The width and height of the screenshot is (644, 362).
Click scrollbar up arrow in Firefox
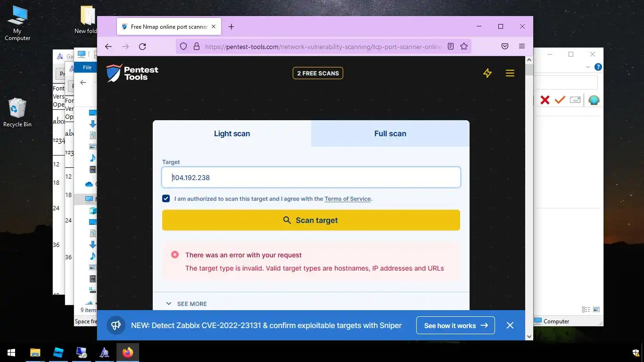tap(529, 60)
